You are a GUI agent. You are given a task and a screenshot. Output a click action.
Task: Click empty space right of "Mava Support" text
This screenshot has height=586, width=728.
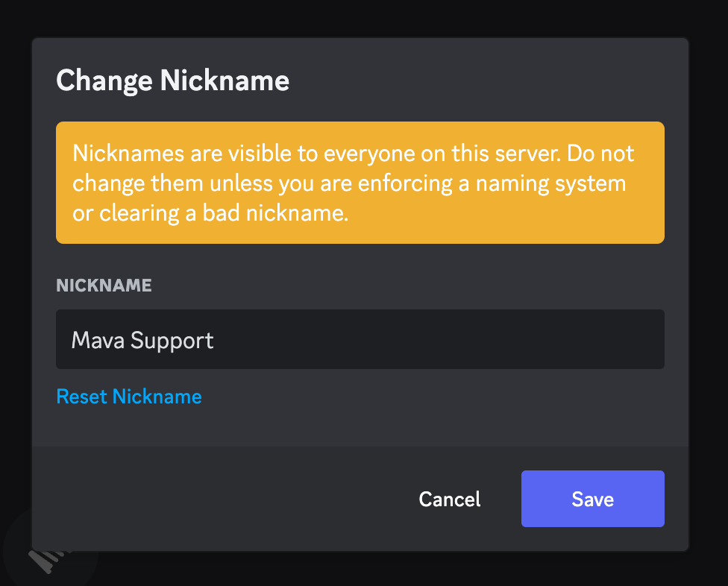pyautogui.click(x=448, y=339)
